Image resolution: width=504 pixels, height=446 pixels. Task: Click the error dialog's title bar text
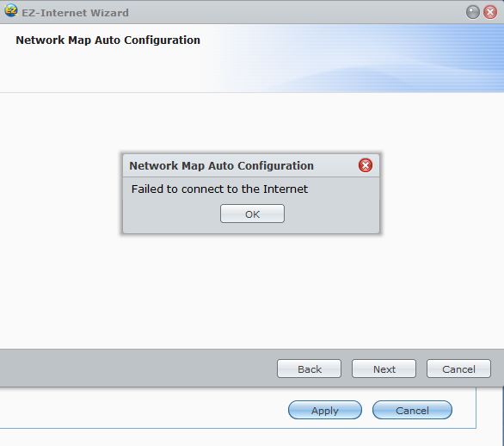point(221,165)
